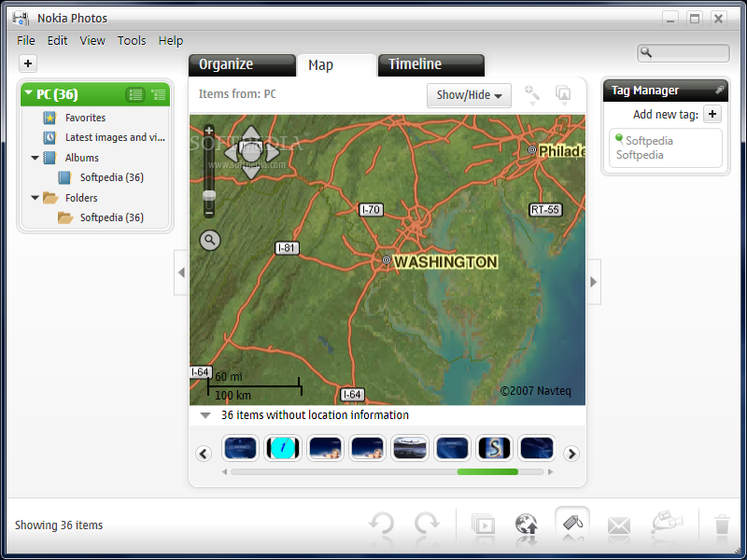Click the search input field
747x560 pixels.
click(x=684, y=53)
